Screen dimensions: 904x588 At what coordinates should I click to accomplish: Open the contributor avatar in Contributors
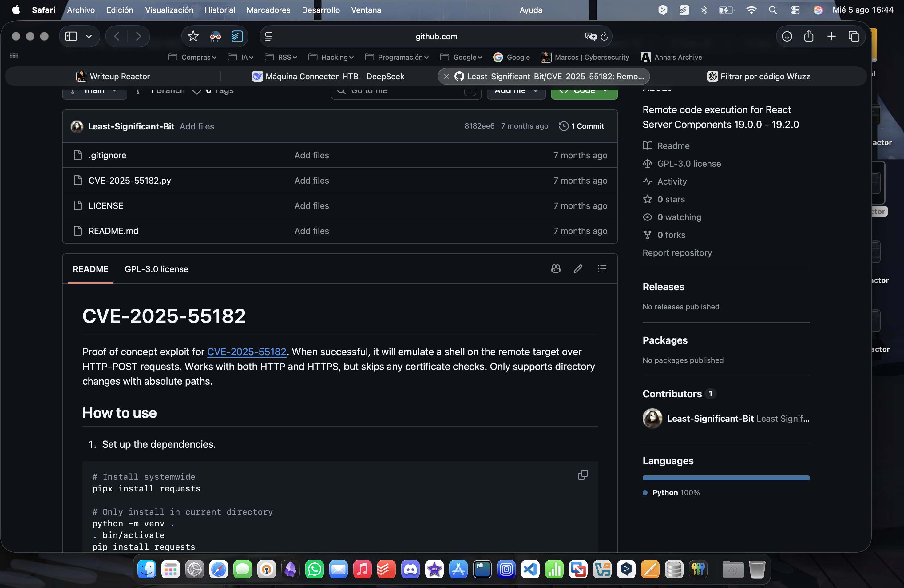point(652,418)
